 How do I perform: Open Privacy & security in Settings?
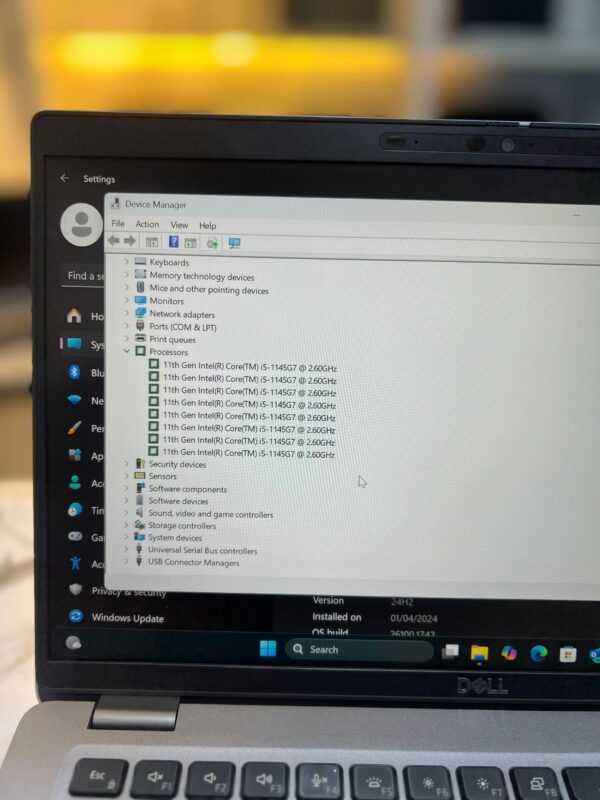coord(129,592)
